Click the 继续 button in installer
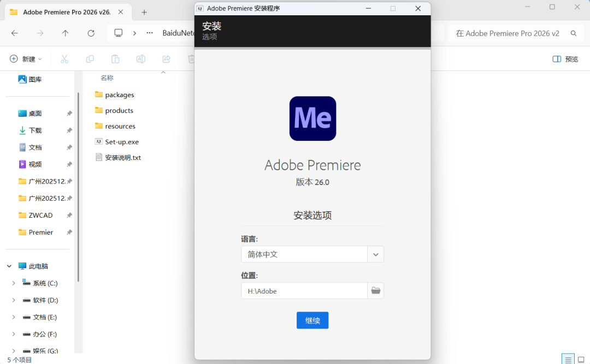Image resolution: width=590 pixels, height=364 pixels. coord(312,320)
